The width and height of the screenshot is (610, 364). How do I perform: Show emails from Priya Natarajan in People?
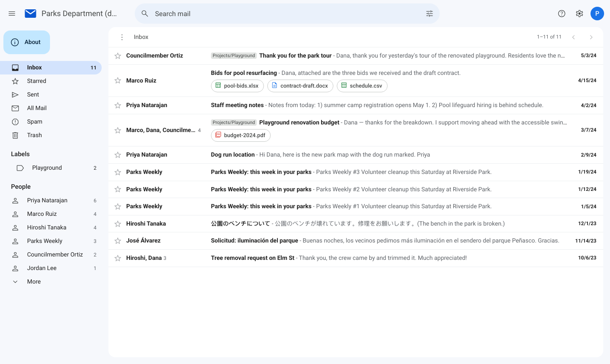(x=51, y=201)
